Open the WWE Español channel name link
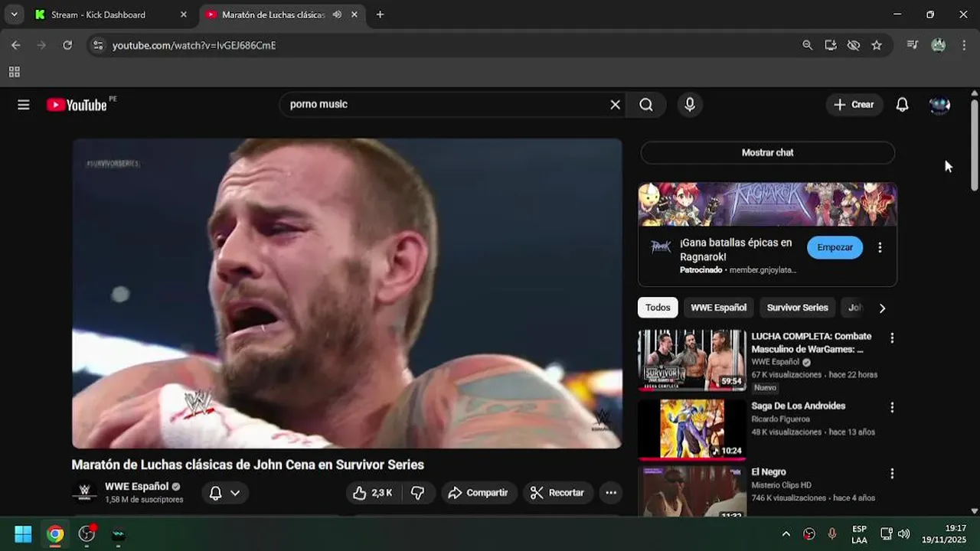Screen dimensions: 980x551 click(x=136, y=486)
